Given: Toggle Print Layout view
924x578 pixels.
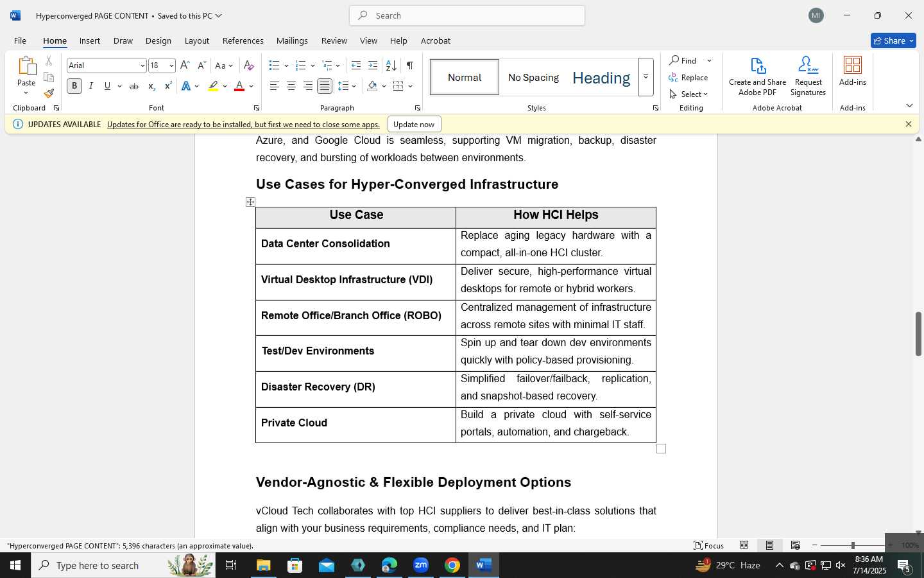Looking at the screenshot, I should (769, 545).
